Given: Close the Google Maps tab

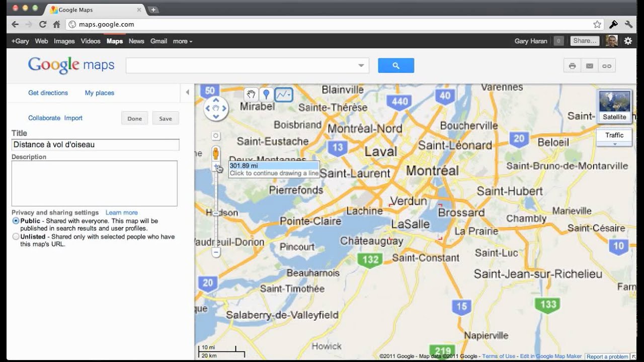Looking at the screenshot, I should click(139, 10).
